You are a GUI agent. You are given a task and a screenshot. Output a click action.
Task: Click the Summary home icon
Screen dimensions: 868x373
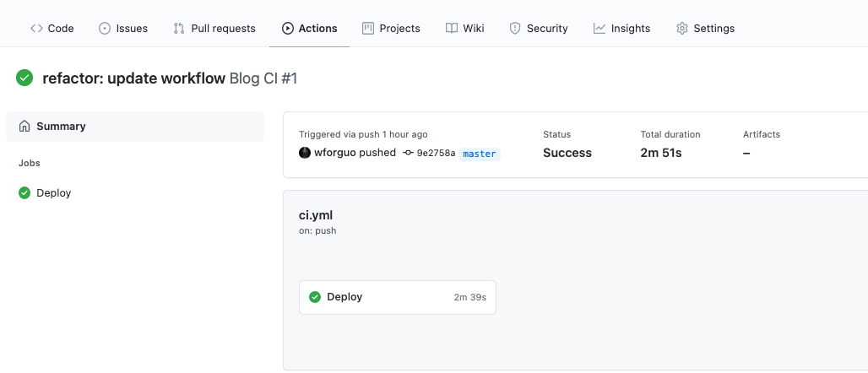tap(24, 127)
